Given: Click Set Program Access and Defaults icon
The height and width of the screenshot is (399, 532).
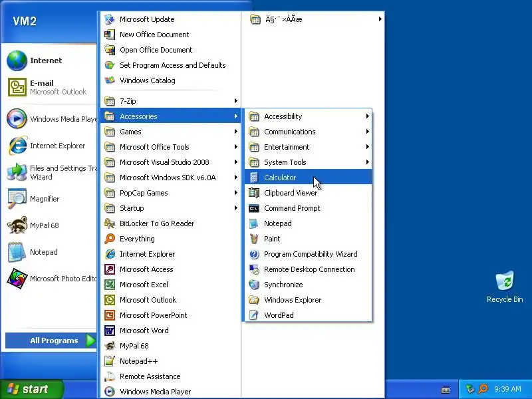Looking at the screenshot, I should (x=110, y=65).
